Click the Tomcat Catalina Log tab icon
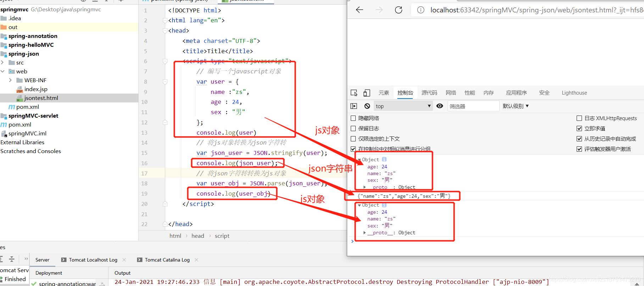Viewport: 644px width, 286px height. tap(140, 260)
